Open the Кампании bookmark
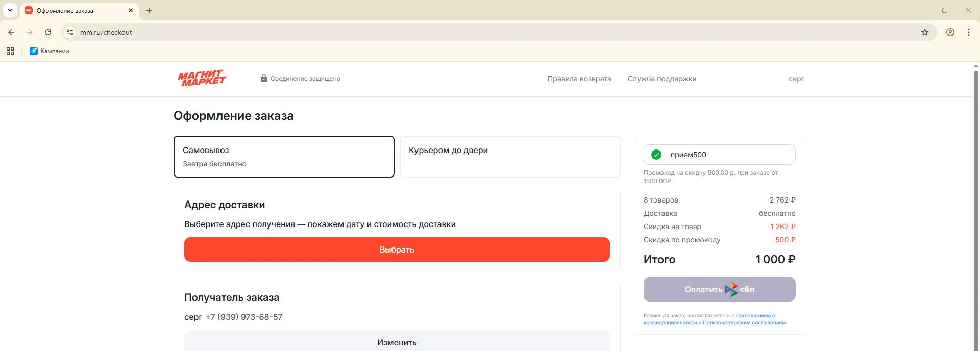 point(50,51)
